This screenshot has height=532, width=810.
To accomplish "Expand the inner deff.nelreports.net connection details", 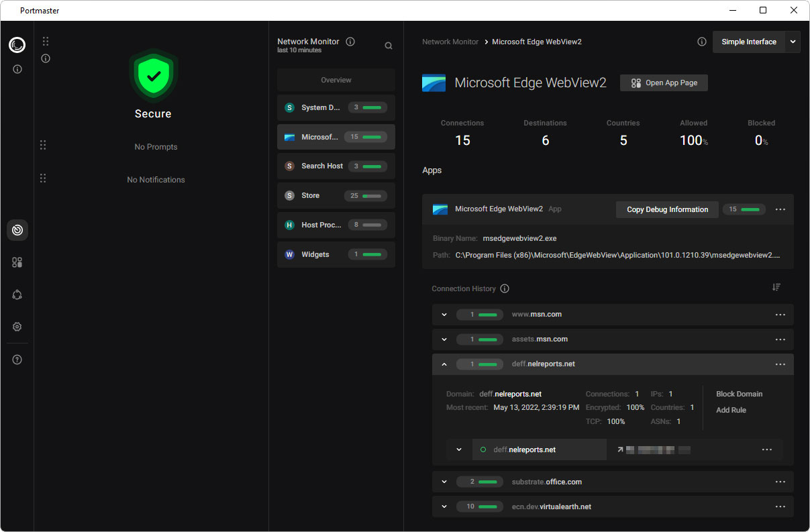I will click(459, 449).
